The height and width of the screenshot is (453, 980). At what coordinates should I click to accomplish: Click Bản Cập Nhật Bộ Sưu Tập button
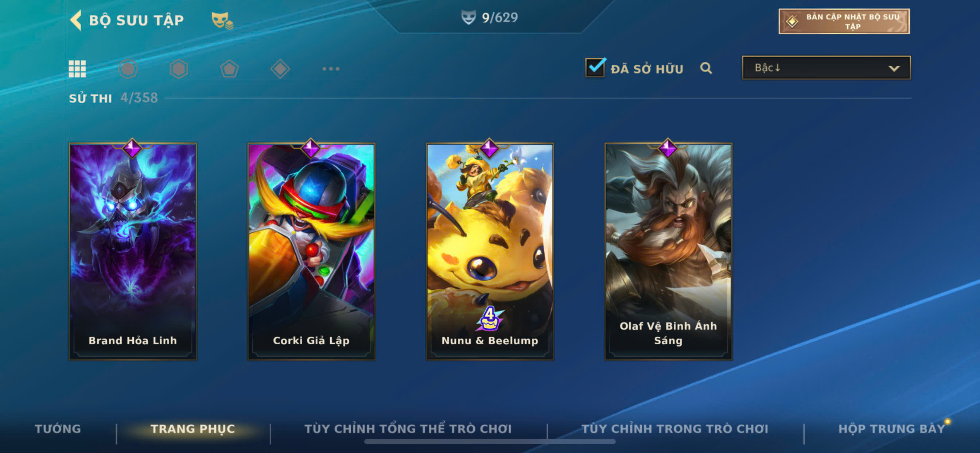[x=844, y=21]
